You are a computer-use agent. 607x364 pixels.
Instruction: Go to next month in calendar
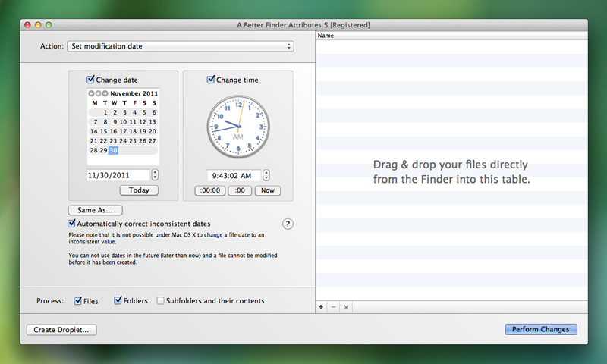tap(105, 93)
